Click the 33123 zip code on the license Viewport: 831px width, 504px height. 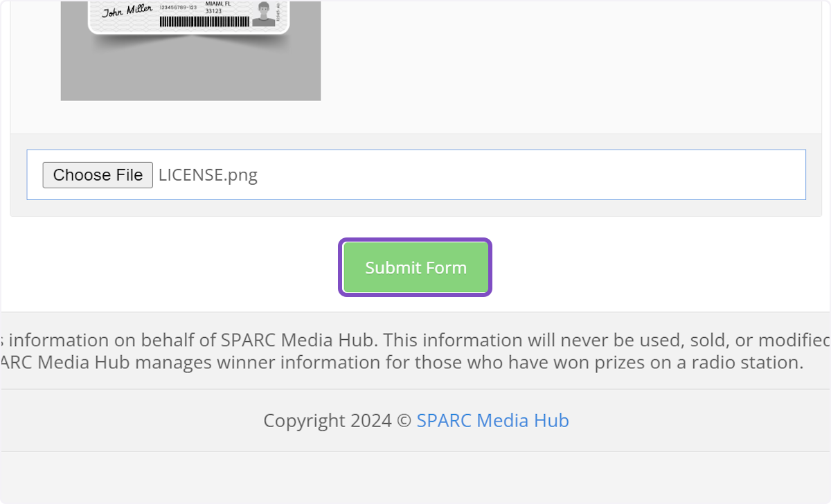pyautogui.click(x=213, y=11)
